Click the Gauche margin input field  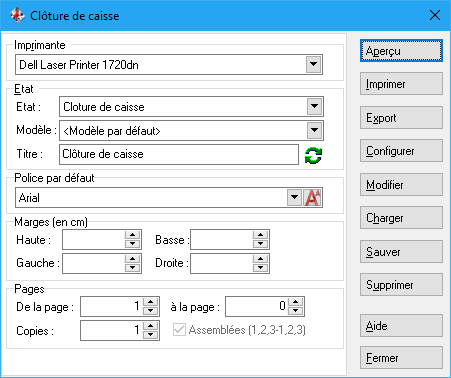coord(94,263)
